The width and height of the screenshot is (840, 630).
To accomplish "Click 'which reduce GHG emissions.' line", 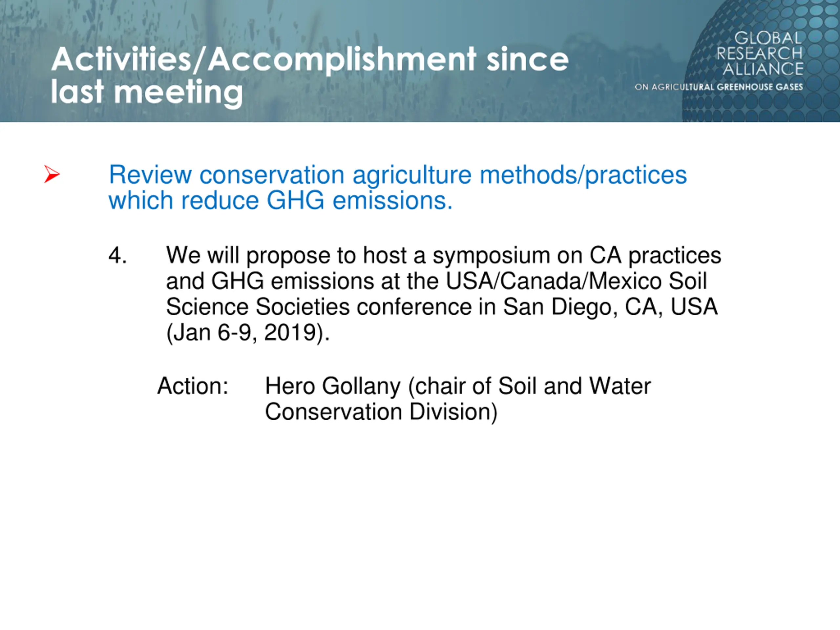I will [281, 200].
